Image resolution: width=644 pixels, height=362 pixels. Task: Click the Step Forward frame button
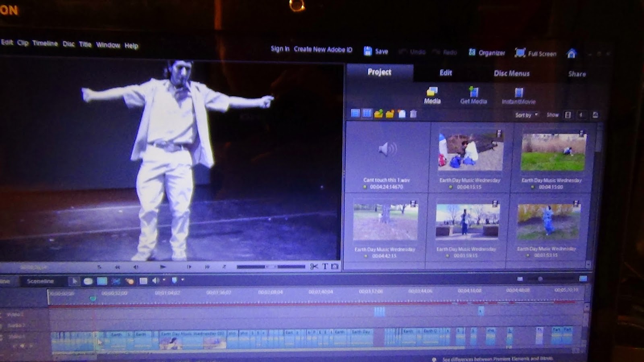[189, 267]
